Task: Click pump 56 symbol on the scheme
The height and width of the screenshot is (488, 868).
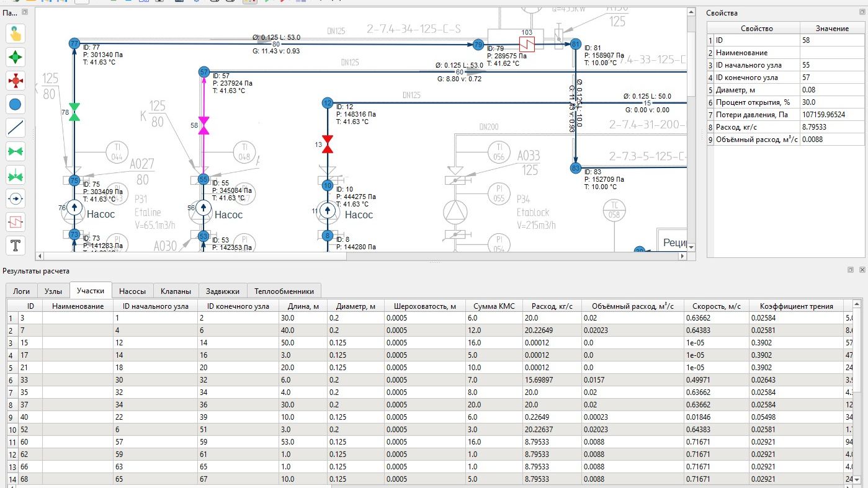Action: tap(204, 208)
